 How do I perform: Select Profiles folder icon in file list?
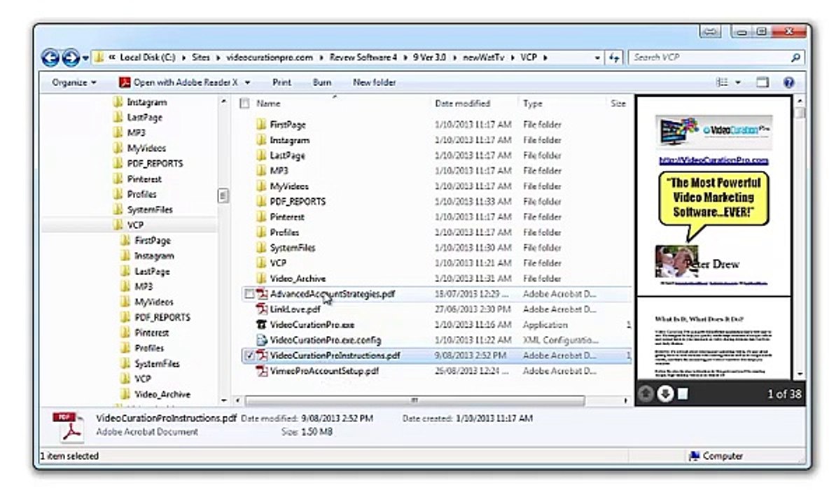[x=261, y=232]
